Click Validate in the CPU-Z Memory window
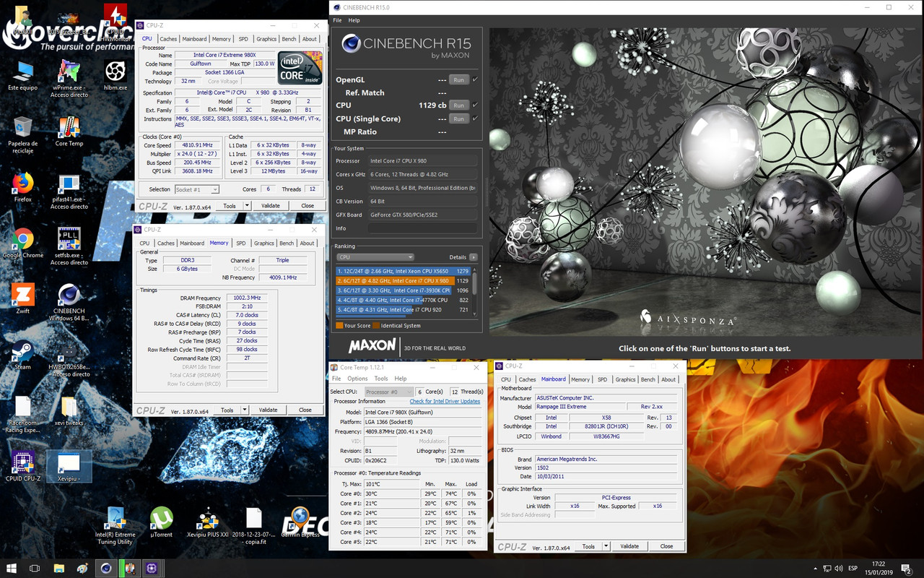The image size is (924, 578). [x=268, y=410]
